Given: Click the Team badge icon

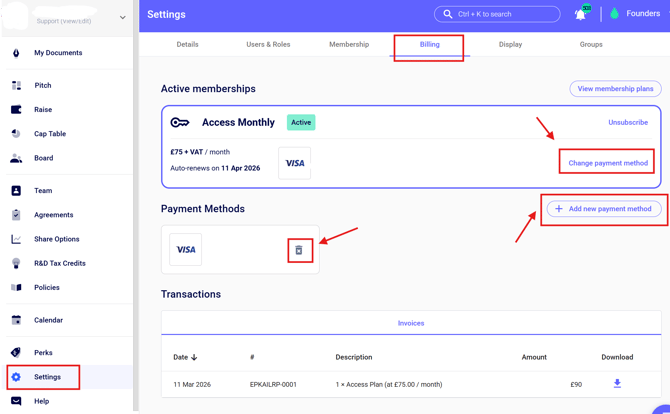Looking at the screenshot, I should click(16, 191).
